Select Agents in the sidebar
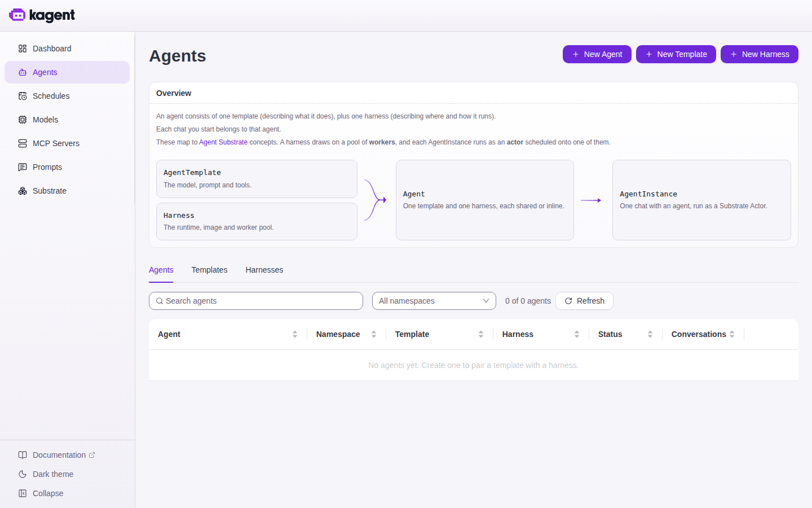The width and height of the screenshot is (812, 508). pos(67,72)
